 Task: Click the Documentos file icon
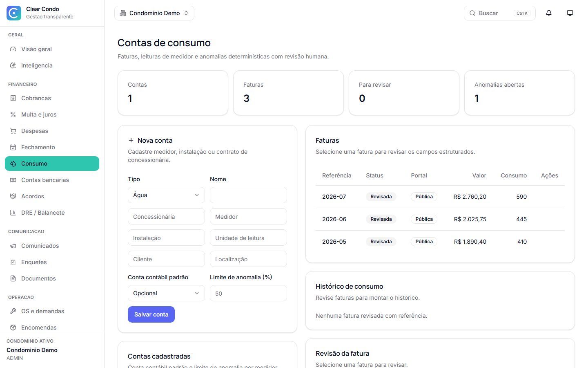coord(13,278)
